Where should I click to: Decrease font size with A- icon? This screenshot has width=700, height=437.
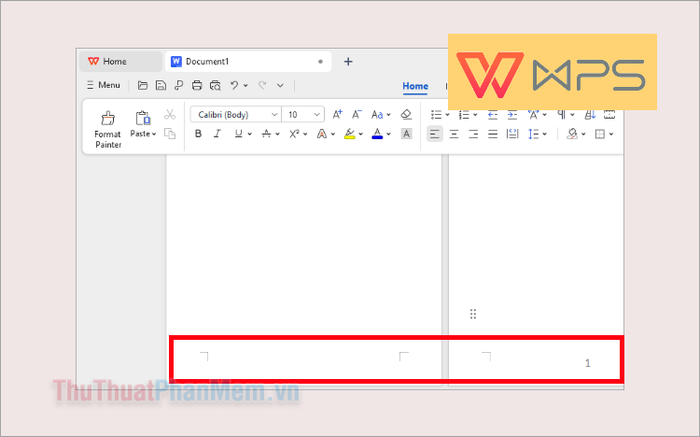[356, 115]
